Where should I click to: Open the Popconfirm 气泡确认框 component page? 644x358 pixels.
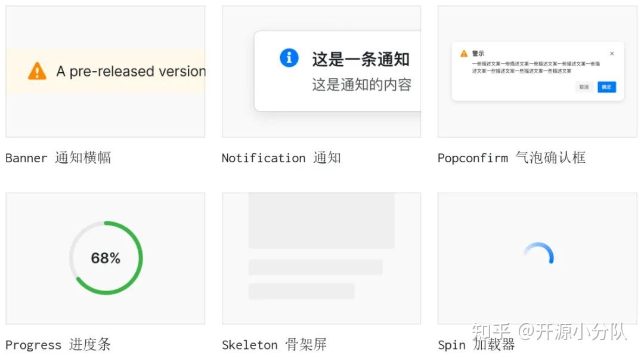pos(512,158)
